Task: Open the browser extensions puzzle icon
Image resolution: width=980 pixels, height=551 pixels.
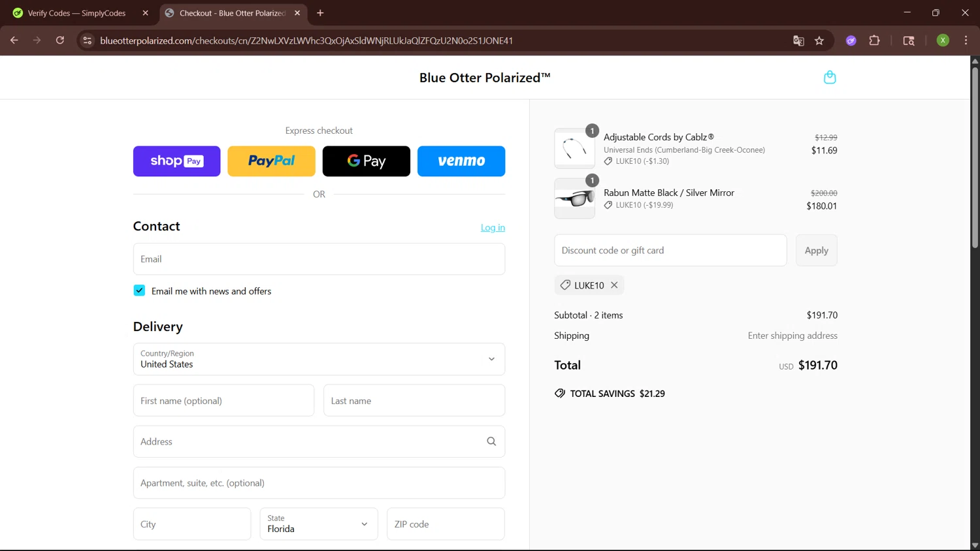Action: coord(874,40)
